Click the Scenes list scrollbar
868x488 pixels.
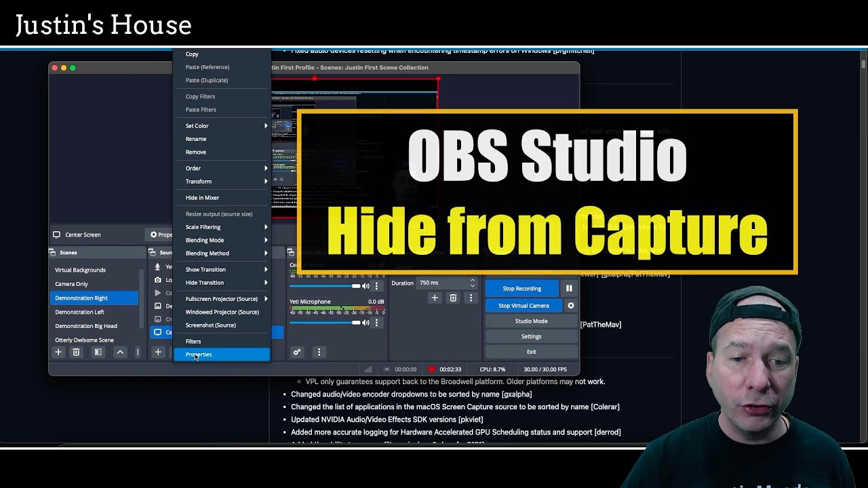click(142, 298)
